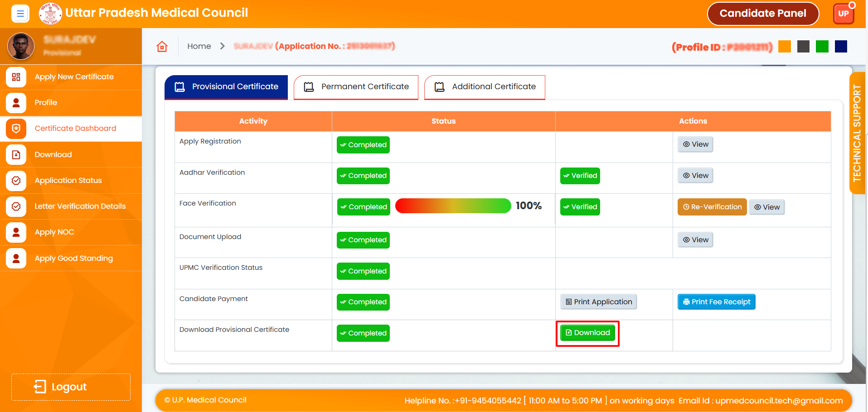Click Print Fee Receipt button
868x412 pixels.
click(x=716, y=302)
